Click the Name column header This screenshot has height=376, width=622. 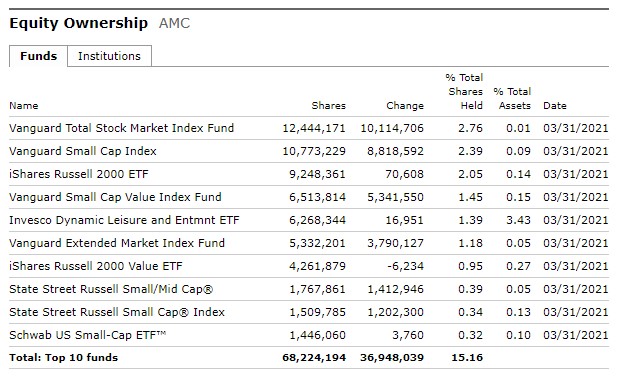tap(24, 106)
